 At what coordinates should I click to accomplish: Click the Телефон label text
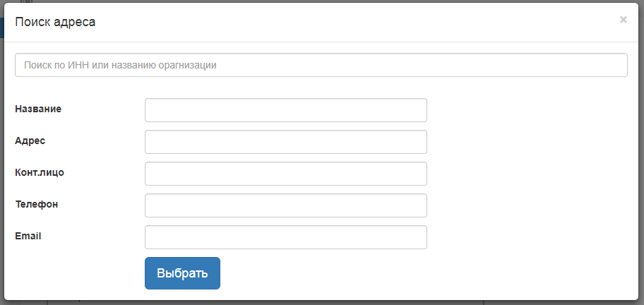(x=36, y=204)
